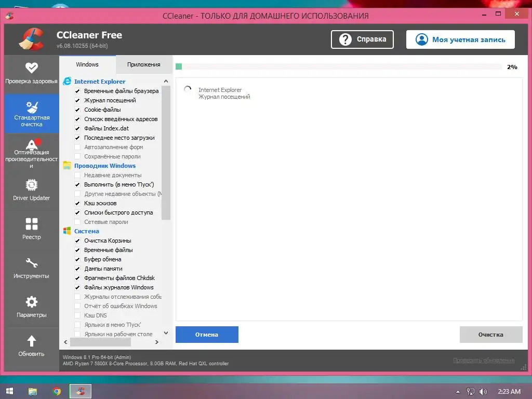Uncheck Кэш эскизов checkbox
Screen dimensions: 532x399
coord(77,203)
